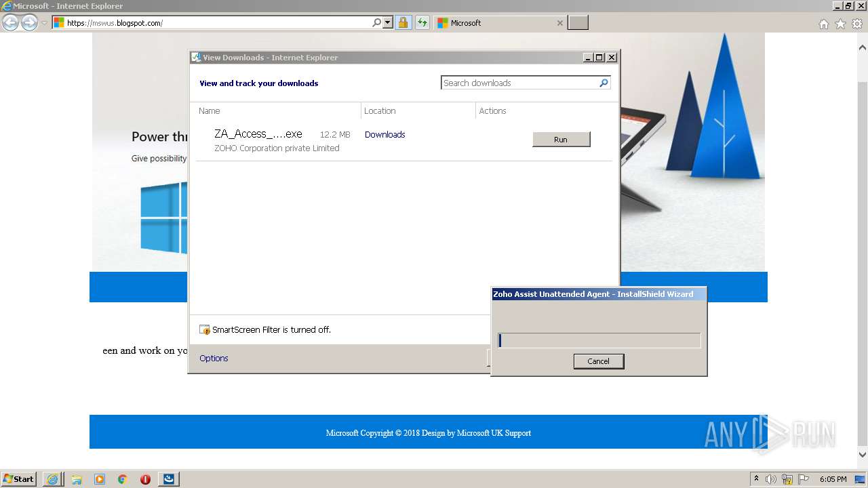Screen dimensions: 868x488
Task: Click ZOHO Corporation private Limited publisher text
Action: coord(277,148)
